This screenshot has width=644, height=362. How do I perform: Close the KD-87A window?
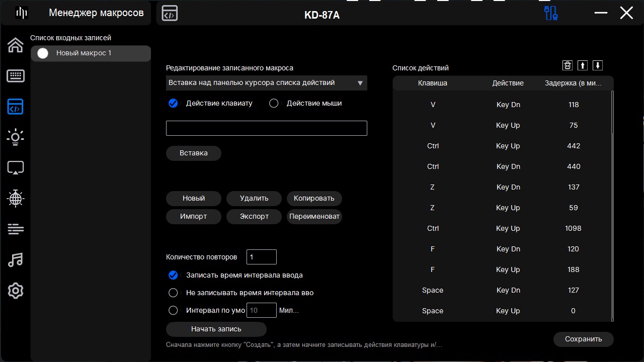626,13
